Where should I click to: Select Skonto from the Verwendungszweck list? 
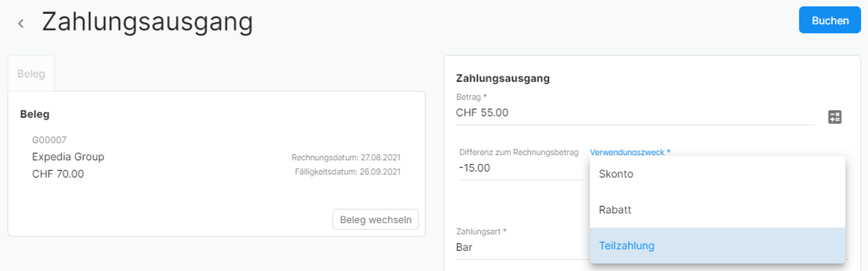[717, 174]
